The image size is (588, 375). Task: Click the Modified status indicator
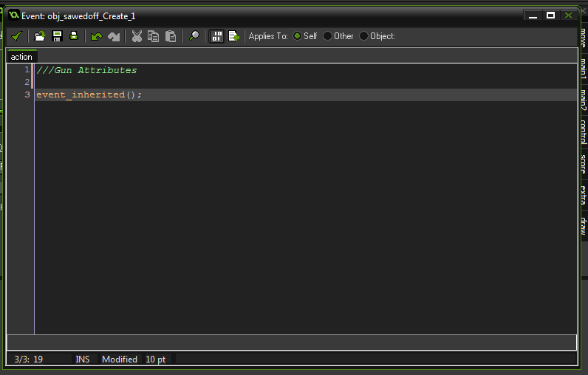coord(120,359)
